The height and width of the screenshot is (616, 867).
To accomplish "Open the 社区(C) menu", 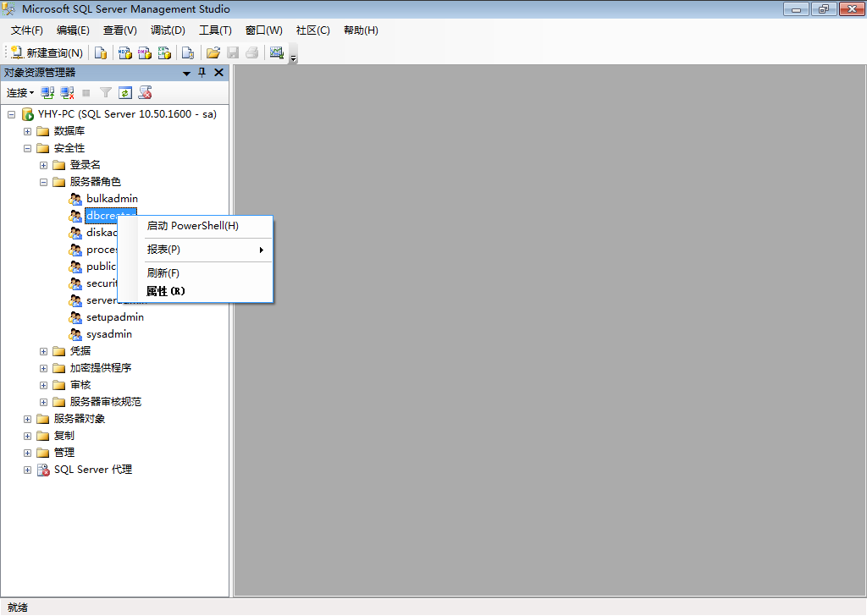I will point(313,30).
